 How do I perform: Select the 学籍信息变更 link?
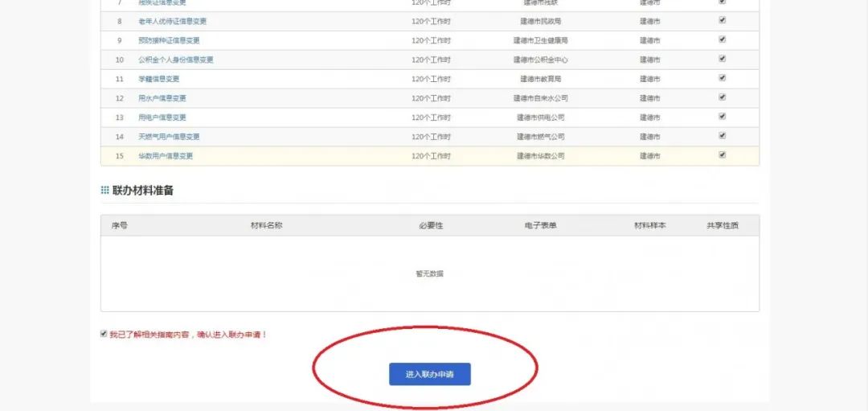point(158,79)
